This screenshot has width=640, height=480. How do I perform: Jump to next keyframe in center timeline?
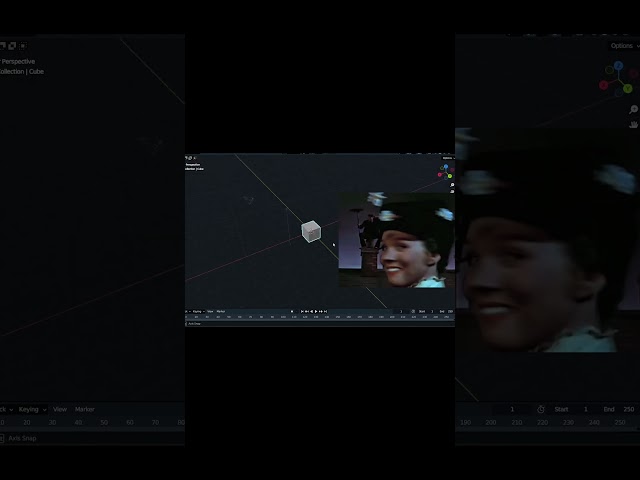tap(321, 311)
